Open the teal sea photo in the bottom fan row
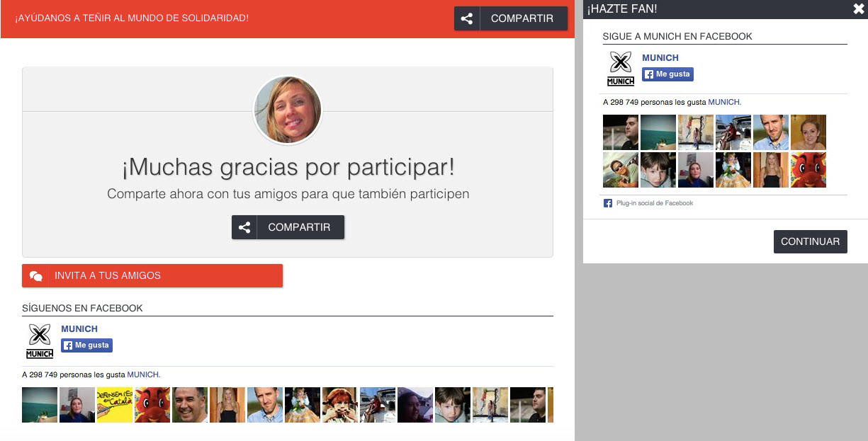Viewport: 868px width, 441px height. (40, 405)
